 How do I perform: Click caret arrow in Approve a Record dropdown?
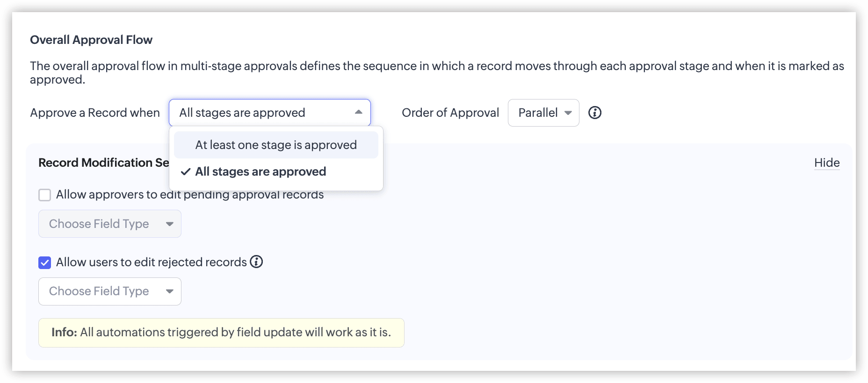point(359,112)
